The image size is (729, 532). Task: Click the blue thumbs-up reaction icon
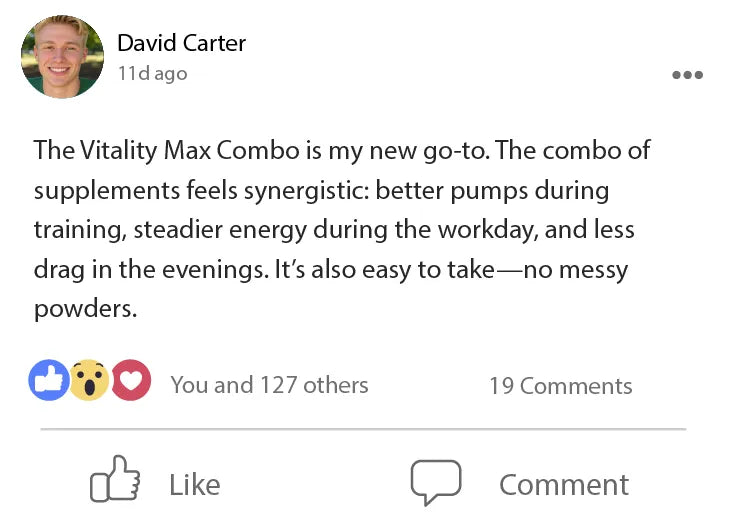point(49,381)
